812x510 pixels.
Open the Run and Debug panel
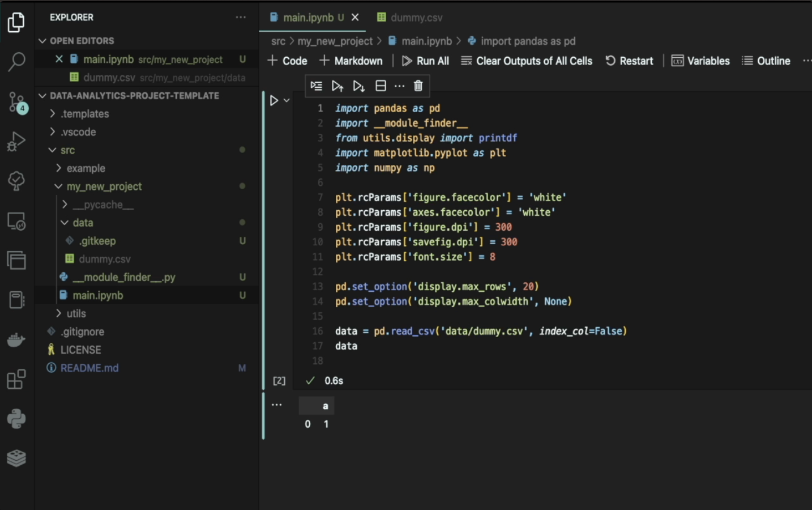(x=16, y=141)
